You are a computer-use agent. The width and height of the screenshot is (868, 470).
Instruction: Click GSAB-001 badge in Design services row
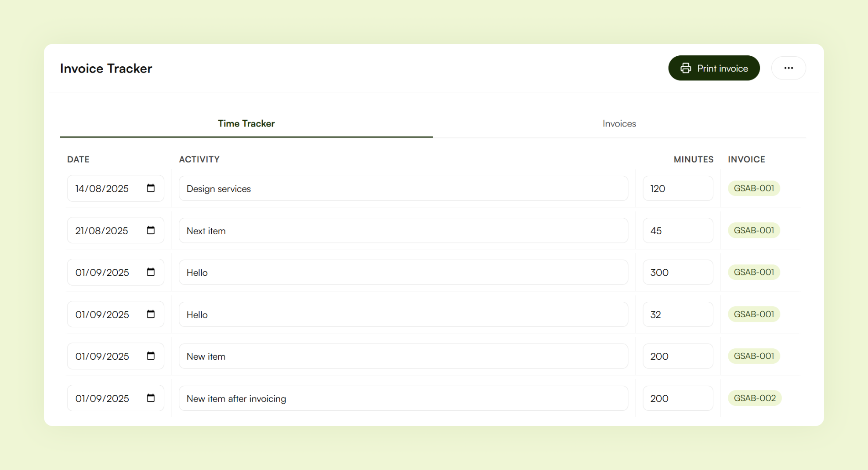(754, 188)
